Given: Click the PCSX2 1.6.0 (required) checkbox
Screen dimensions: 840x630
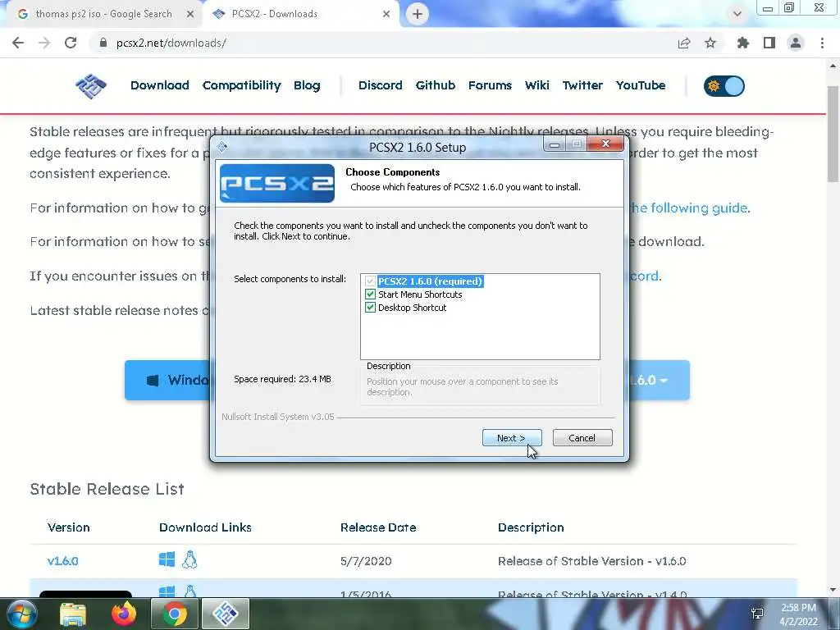Looking at the screenshot, I should 370,281.
